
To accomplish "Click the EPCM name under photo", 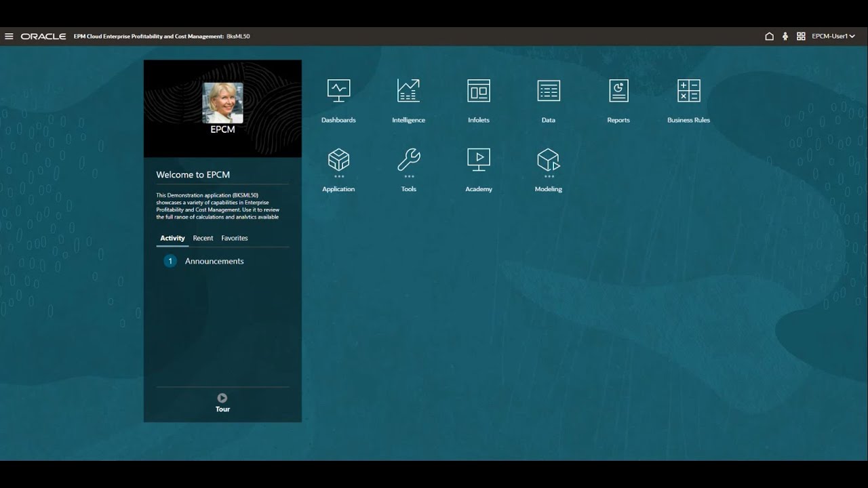I will pos(222,129).
